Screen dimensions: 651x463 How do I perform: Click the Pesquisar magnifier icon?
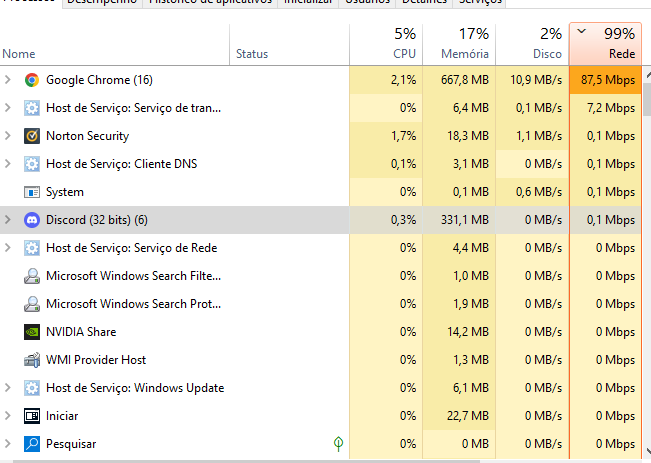pyautogui.click(x=32, y=443)
